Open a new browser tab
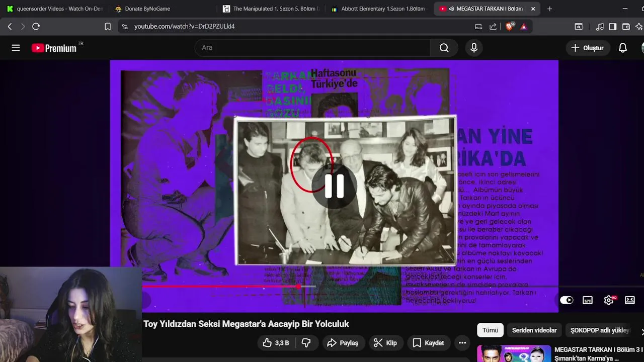This screenshot has width=644, height=362. click(x=549, y=9)
